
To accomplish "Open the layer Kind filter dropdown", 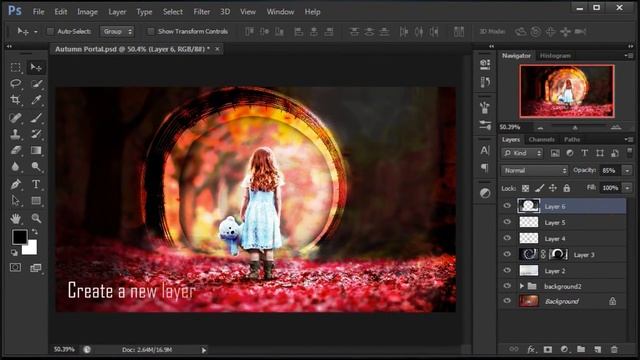I will point(522,153).
